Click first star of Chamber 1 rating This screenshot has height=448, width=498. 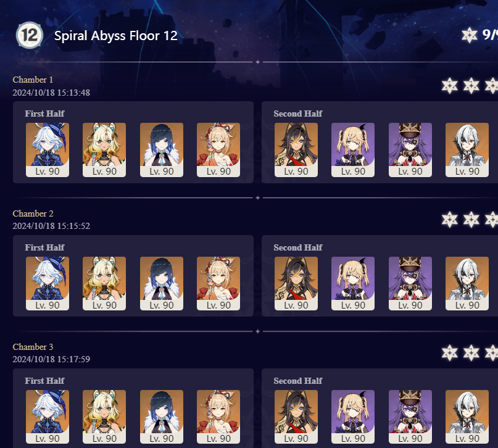click(x=450, y=86)
